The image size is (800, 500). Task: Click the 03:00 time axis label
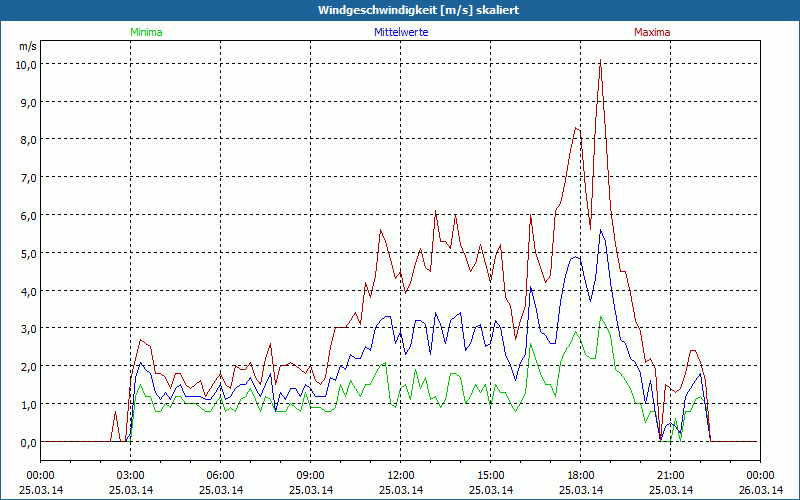point(131,476)
